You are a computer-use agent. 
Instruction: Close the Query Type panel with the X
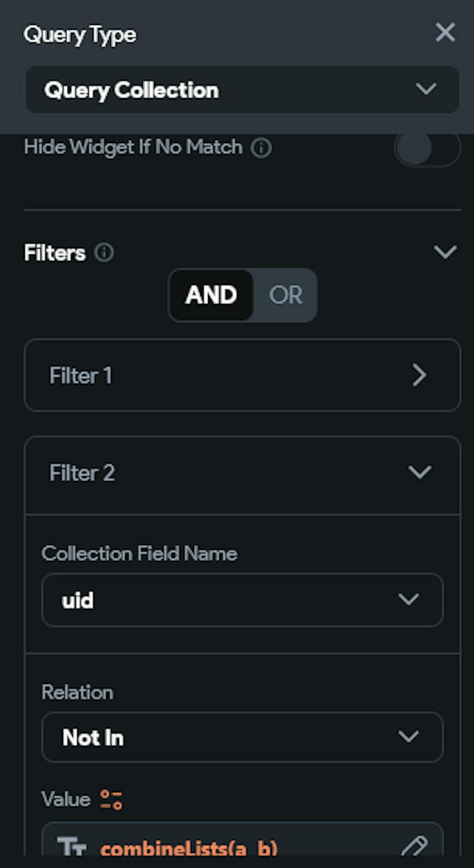445,33
